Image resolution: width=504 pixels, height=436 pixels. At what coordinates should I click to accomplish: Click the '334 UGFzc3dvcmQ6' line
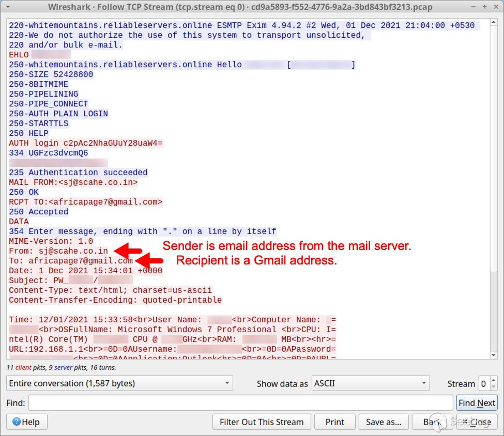(49, 153)
